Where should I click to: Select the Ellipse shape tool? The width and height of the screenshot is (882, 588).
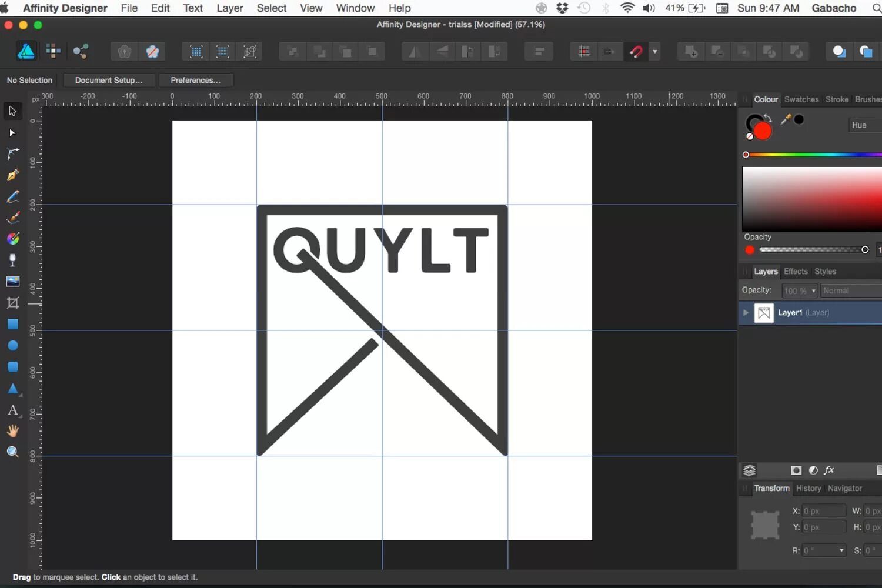click(x=12, y=345)
